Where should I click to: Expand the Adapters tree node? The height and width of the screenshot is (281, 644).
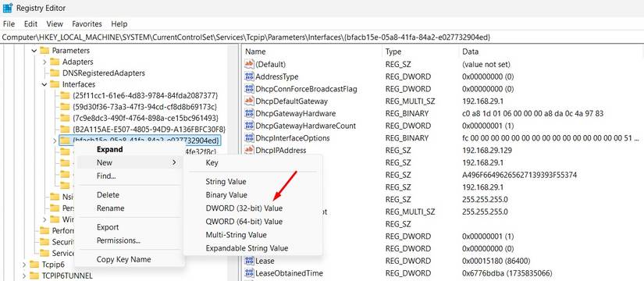[x=44, y=62]
